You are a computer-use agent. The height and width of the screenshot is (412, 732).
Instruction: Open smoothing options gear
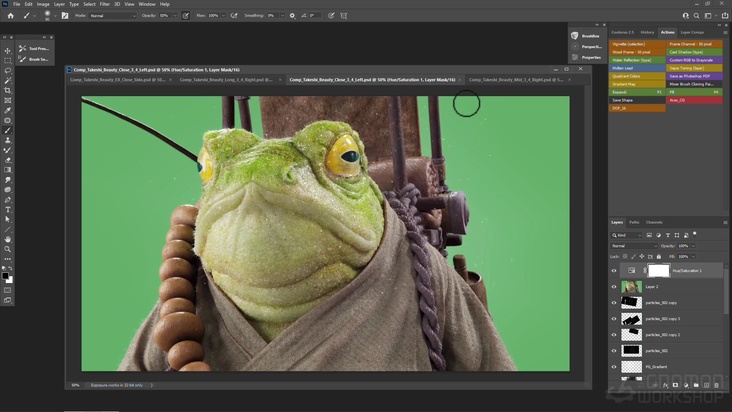pyautogui.click(x=292, y=15)
